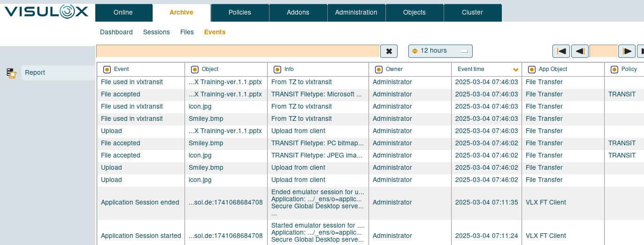Click the Report icon in sidebar
Screen dimensions: 644x245
click(11, 73)
